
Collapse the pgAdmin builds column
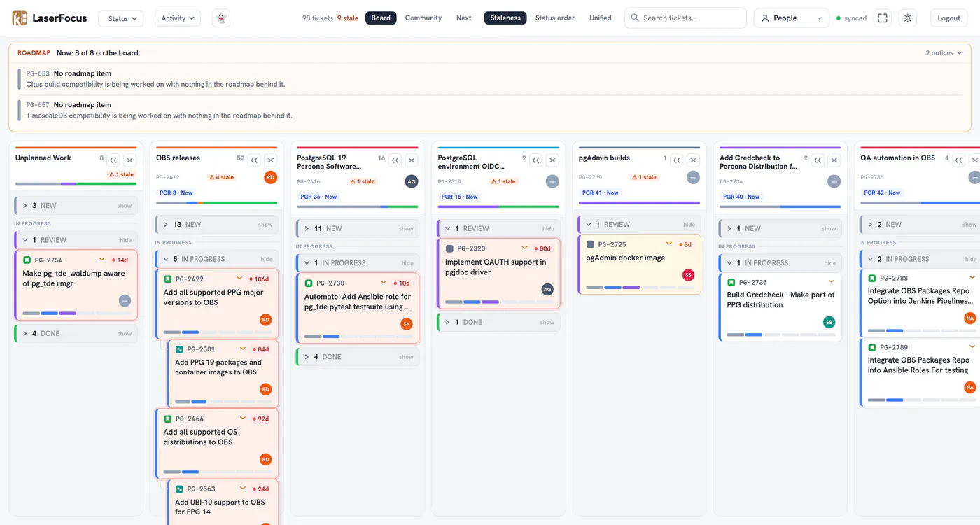click(677, 160)
